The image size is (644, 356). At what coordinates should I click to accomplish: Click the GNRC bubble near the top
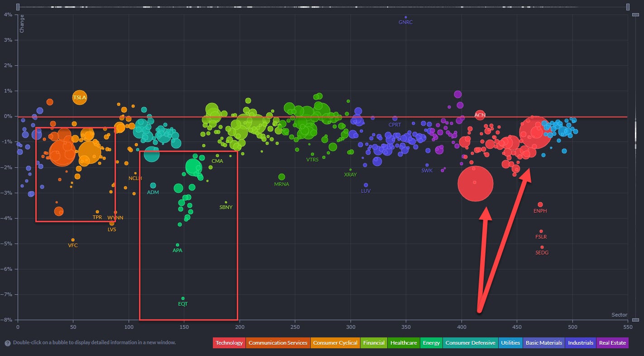[406, 17]
